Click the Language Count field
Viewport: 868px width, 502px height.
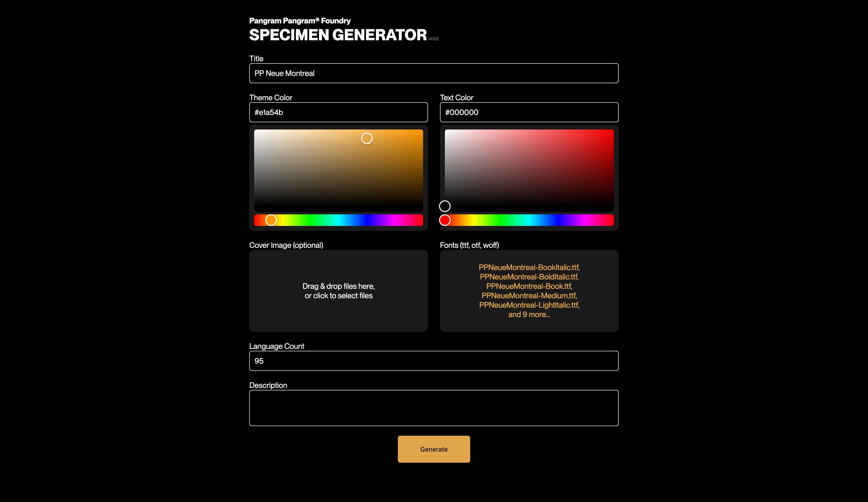click(x=434, y=361)
